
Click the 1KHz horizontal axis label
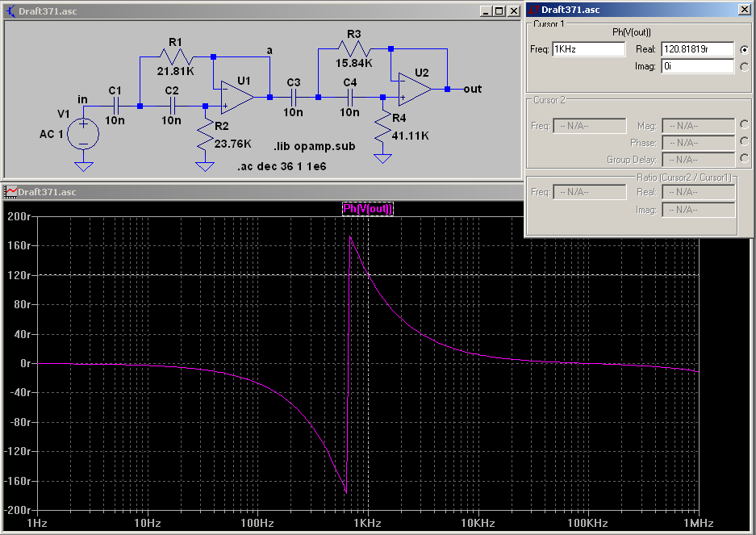367,523
